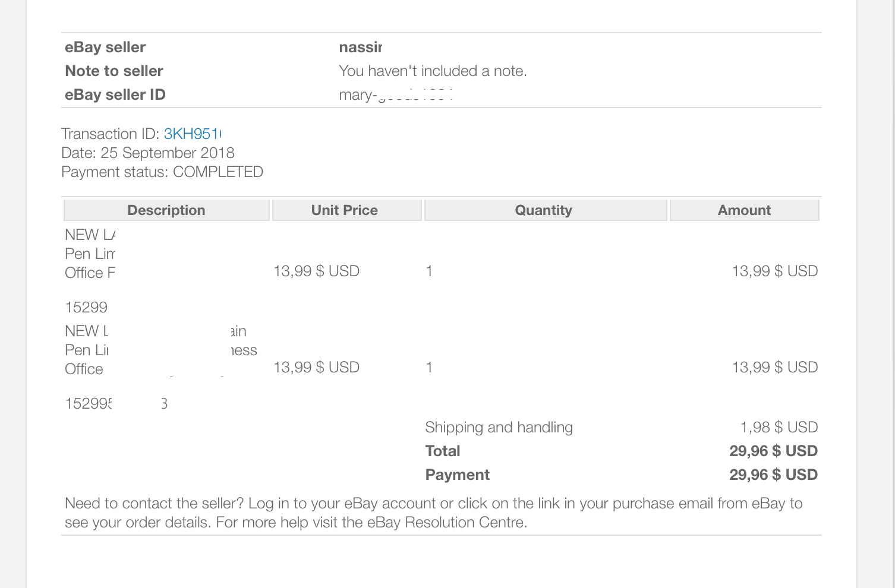895x588 pixels.
Task: Click the Payment status COMPLETED line
Action: click(162, 172)
